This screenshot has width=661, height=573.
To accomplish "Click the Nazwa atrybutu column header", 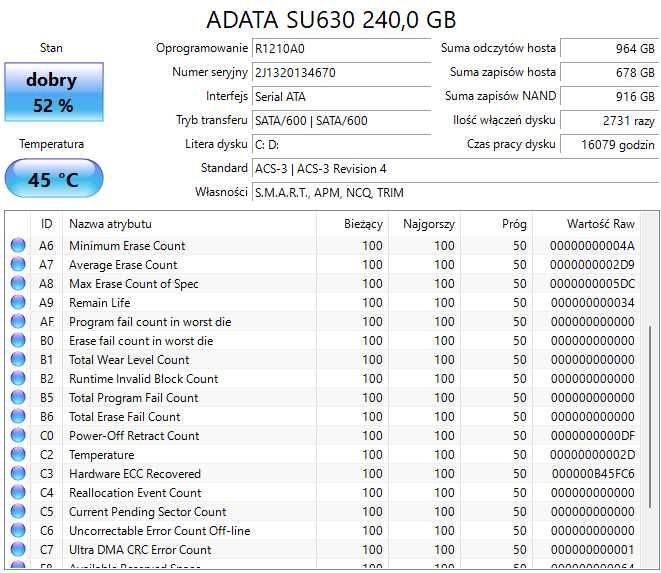I will click(x=189, y=224).
